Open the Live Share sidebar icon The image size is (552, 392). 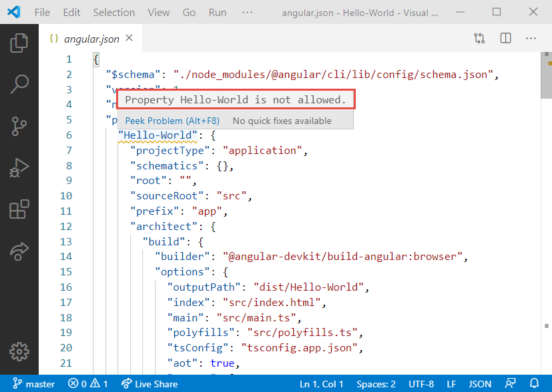coord(19,251)
